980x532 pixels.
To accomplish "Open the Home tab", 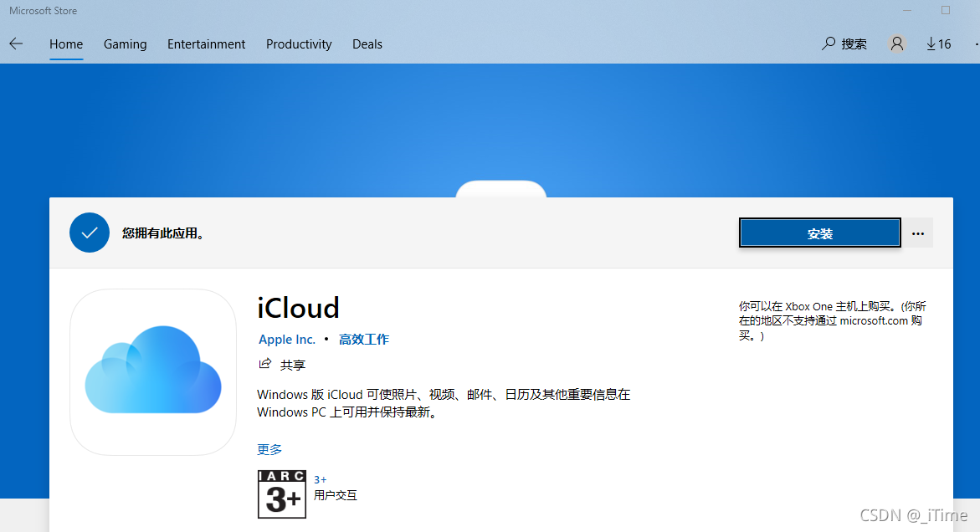I will tap(66, 44).
